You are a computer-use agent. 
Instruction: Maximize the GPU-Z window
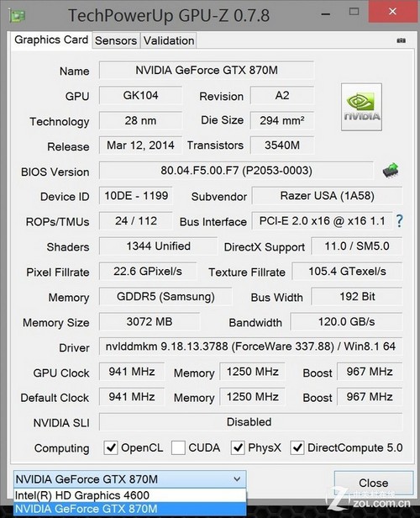pos(354,12)
